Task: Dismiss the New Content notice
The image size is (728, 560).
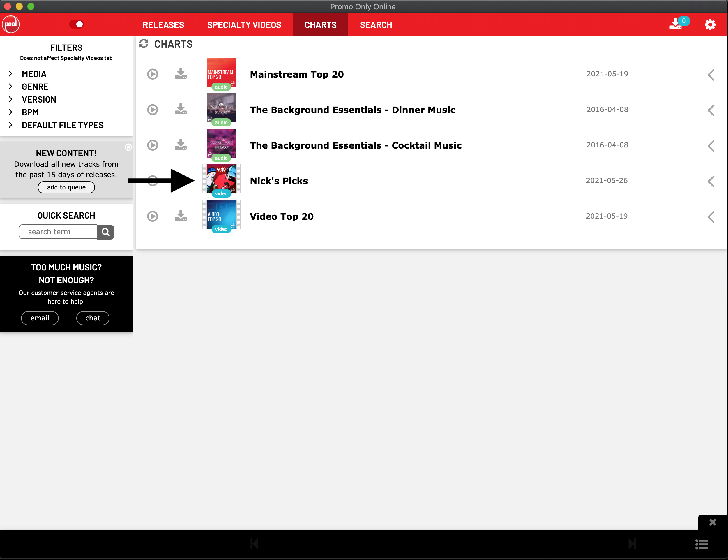Action: [128, 147]
